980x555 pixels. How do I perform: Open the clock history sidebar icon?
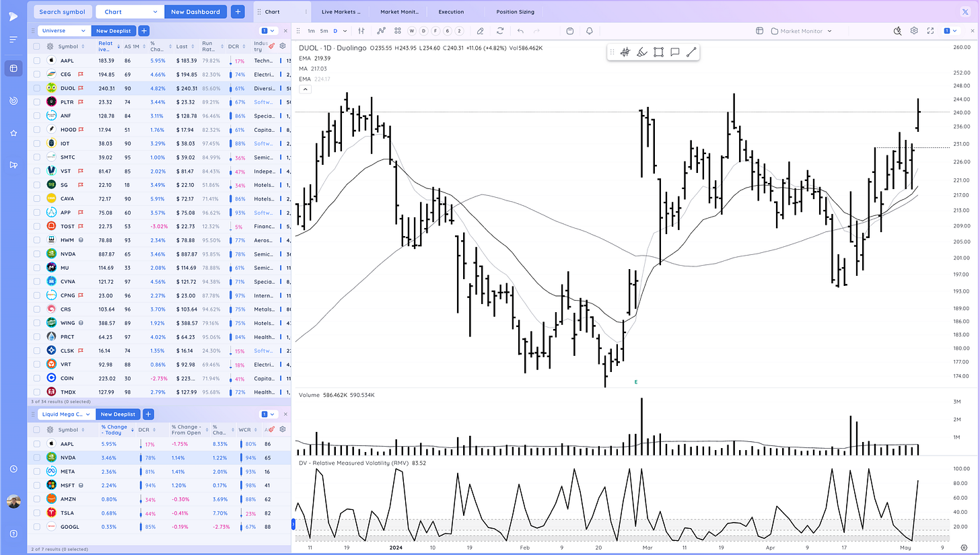tap(13, 469)
